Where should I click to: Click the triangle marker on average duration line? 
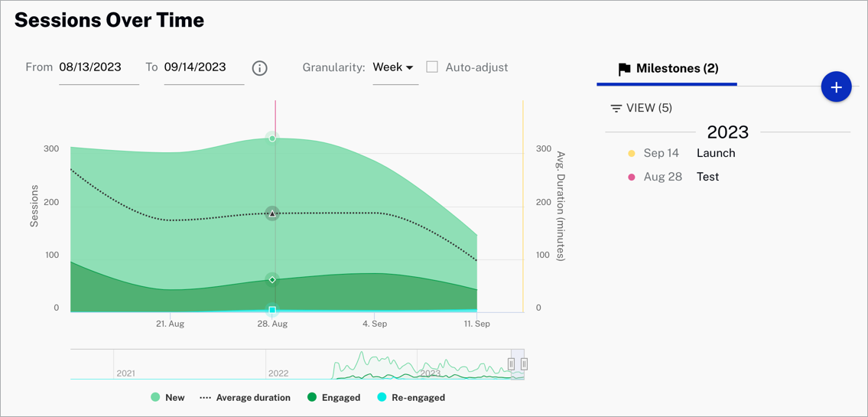(x=272, y=213)
